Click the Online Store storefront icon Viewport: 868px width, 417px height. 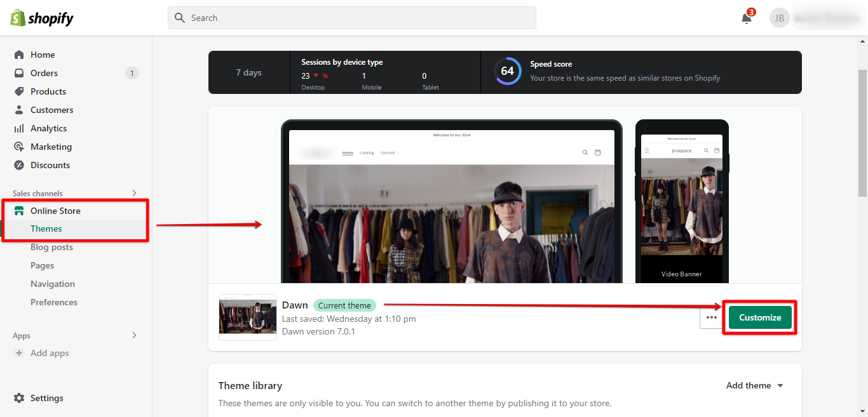[19, 211]
